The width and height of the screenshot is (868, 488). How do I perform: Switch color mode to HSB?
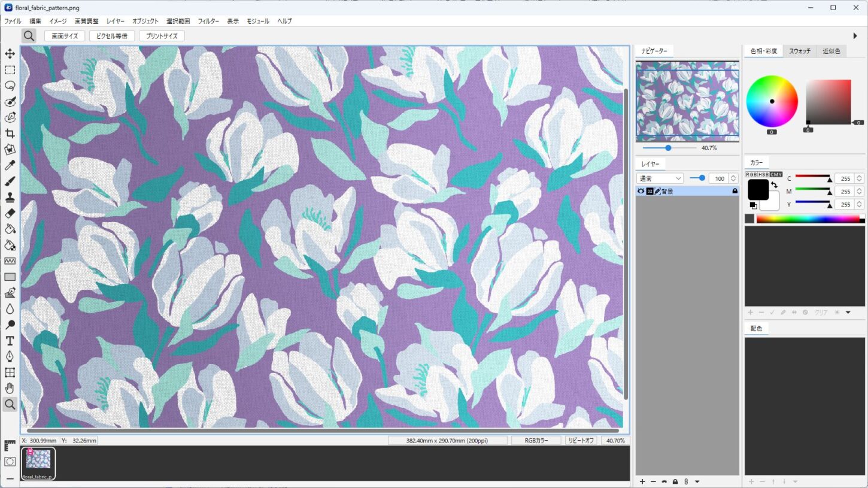[x=764, y=174]
